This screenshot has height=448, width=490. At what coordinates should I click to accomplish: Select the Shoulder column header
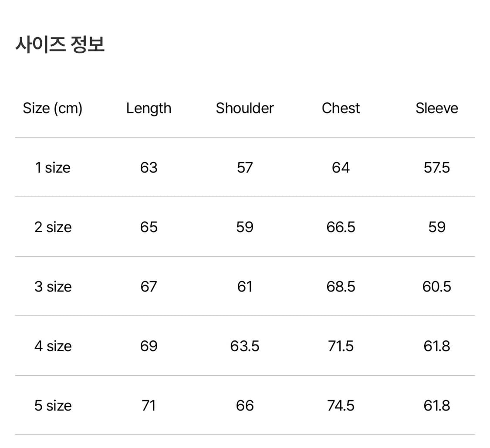click(245, 108)
